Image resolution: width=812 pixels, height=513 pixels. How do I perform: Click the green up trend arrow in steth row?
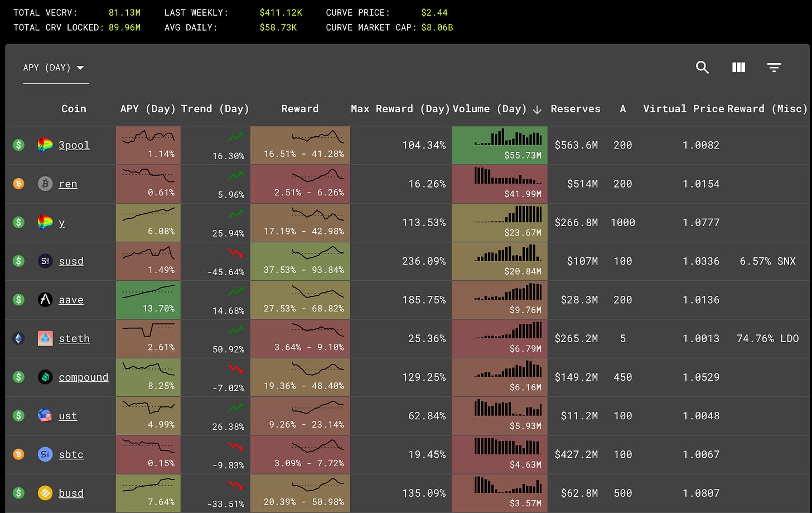(x=236, y=330)
